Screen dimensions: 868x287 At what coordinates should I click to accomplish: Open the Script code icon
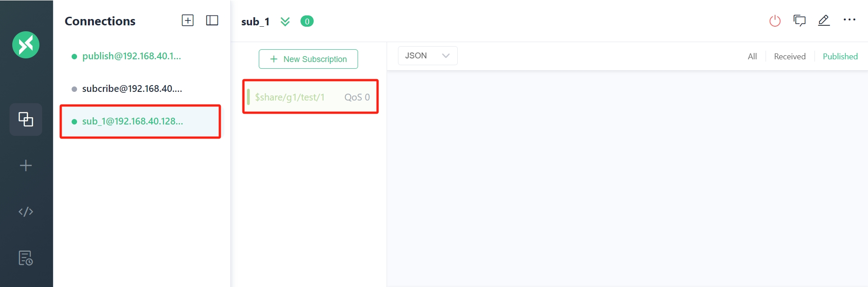click(26, 211)
